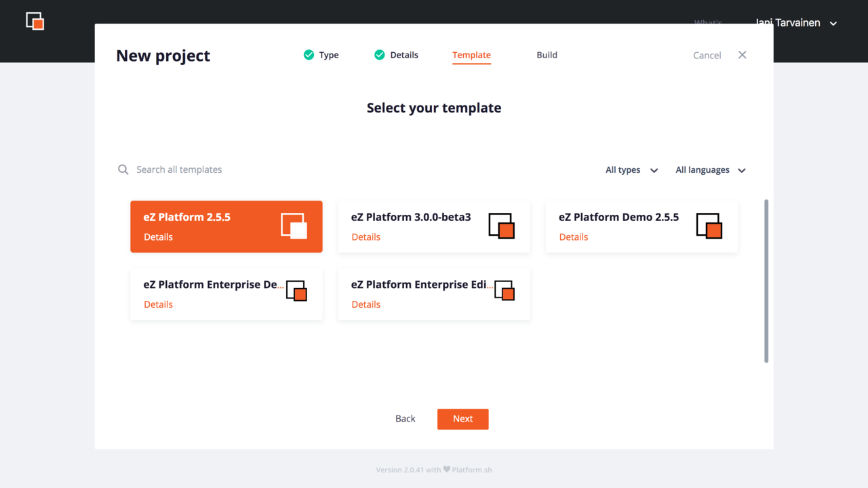
Task: Click the eZ Platform 2.5.5 template icon
Action: click(294, 226)
